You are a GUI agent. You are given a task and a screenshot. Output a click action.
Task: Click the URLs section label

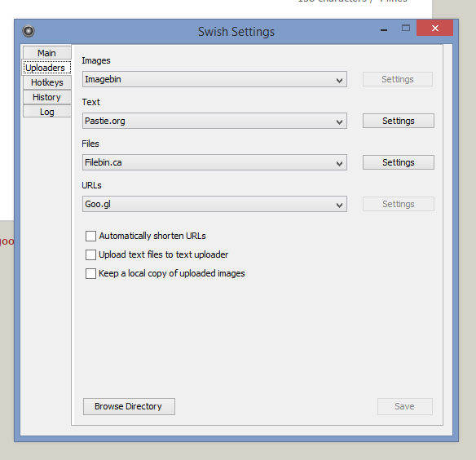click(91, 185)
